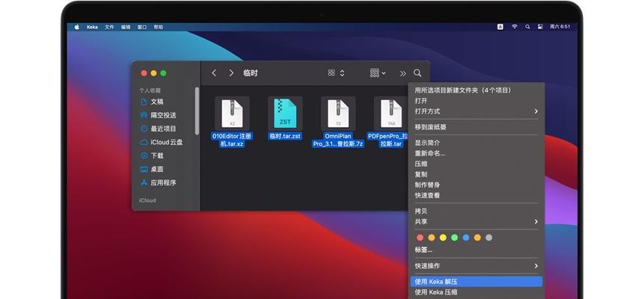Image resolution: width=644 pixels, height=299 pixels.
Task: Choose 使用 Keka 压缩
Action: click(x=476, y=292)
